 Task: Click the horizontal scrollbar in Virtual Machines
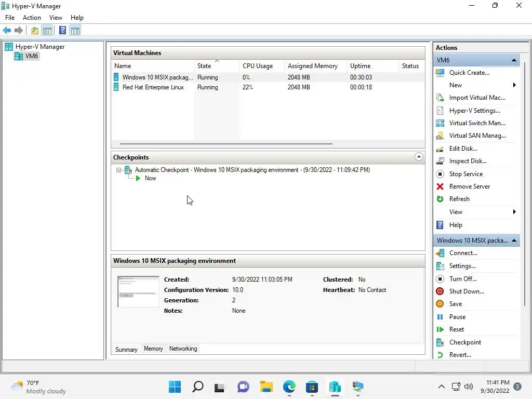(x=226, y=144)
